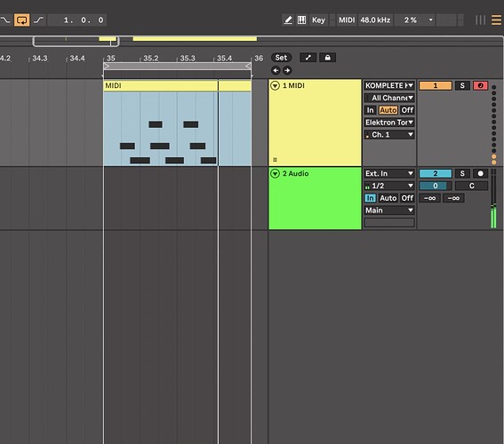Viewport: 504px width, 444px height.
Task: Toggle the Lock Envelopes padlock icon
Action: point(327,58)
